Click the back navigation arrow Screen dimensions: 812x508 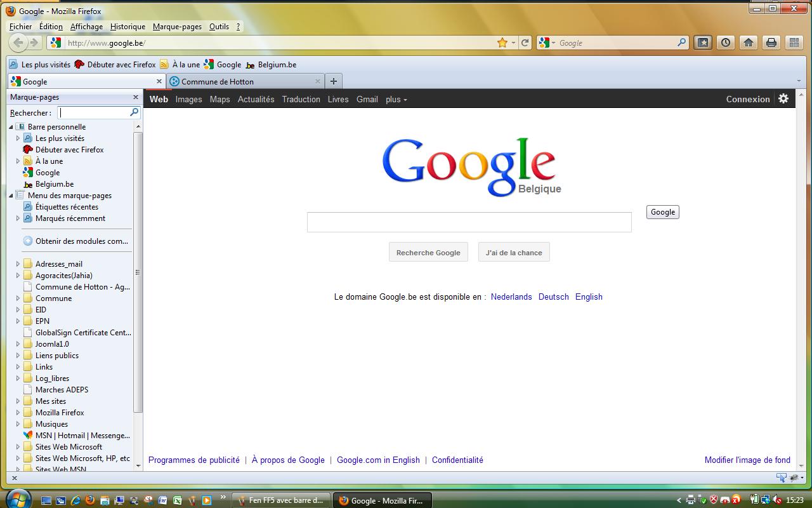(x=19, y=43)
